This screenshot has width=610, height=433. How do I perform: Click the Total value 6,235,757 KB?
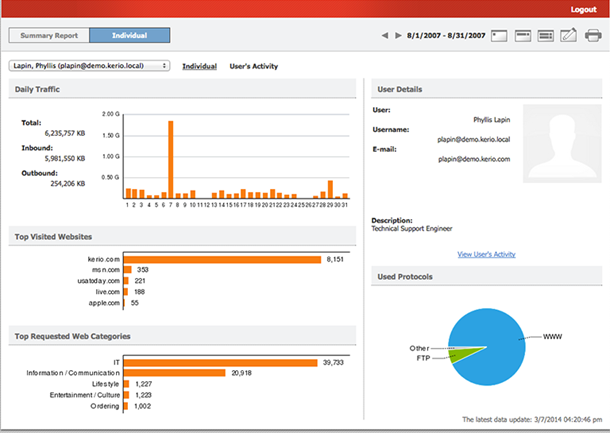pyautogui.click(x=65, y=133)
